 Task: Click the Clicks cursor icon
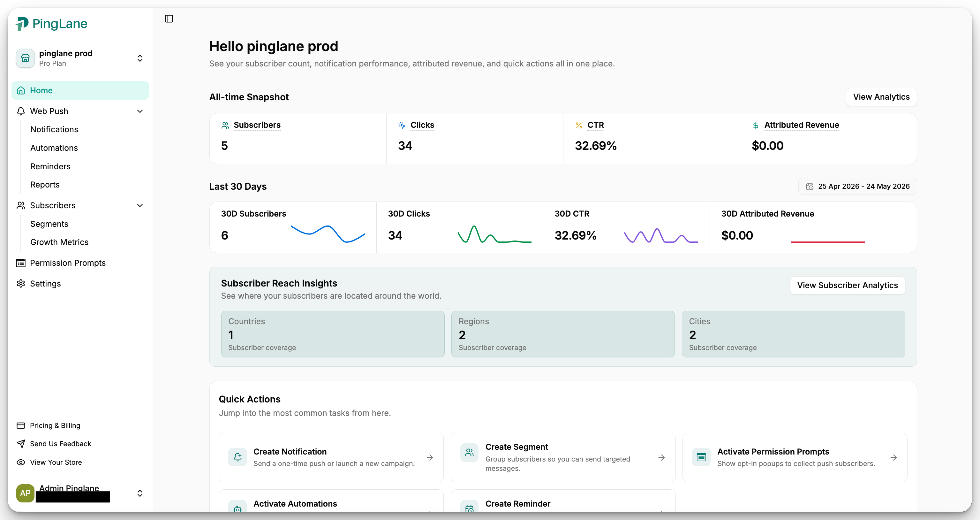coord(402,125)
